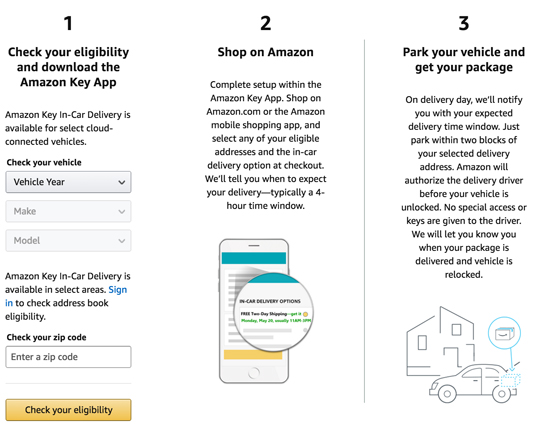Viewport: 535px width, 440px height.
Task: Click the Model dropdown chevron arrow
Action: point(121,241)
